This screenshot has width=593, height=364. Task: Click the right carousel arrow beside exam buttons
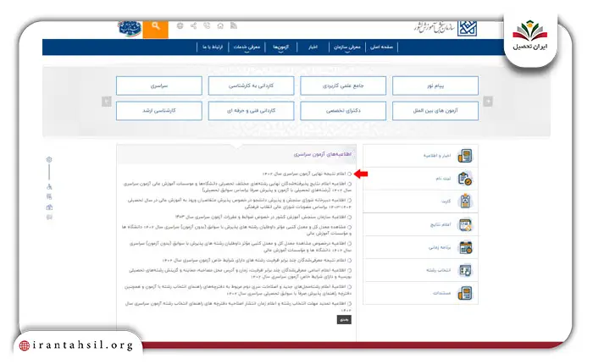pos(488,102)
